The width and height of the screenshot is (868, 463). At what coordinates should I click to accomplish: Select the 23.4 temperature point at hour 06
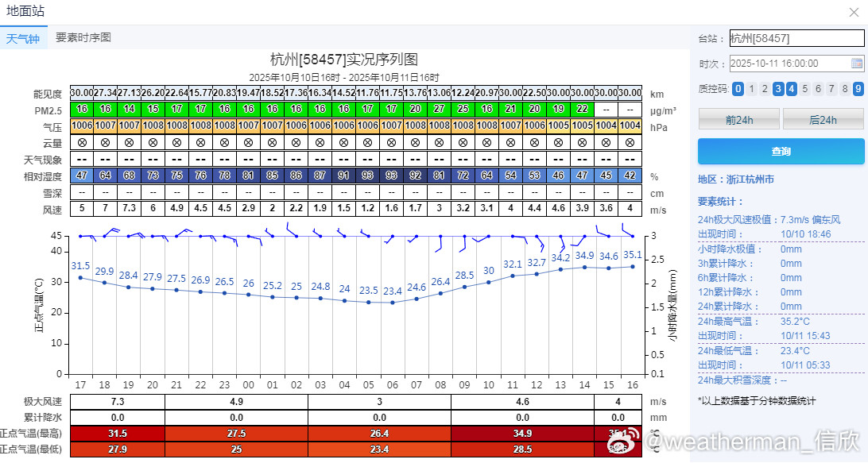[x=393, y=303]
